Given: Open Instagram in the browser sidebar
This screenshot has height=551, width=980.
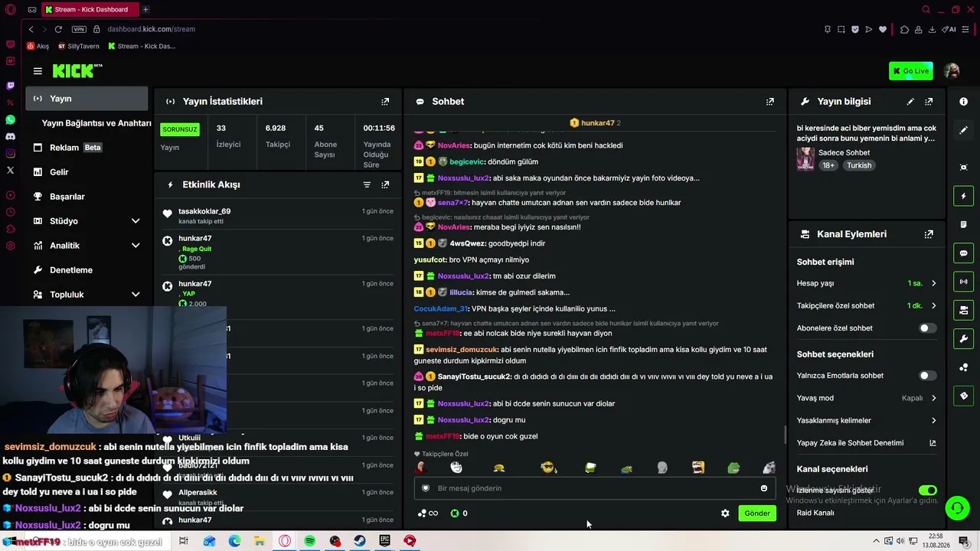Looking at the screenshot, I should tap(10, 153).
